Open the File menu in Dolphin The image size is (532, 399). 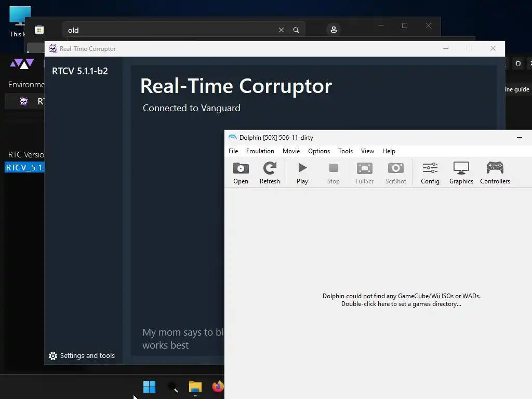233,151
